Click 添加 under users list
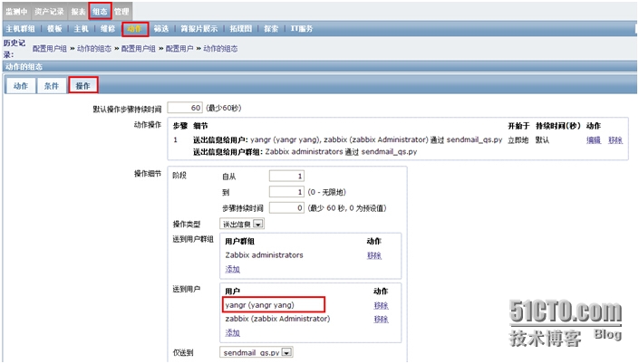 click(x=232, y=332)
